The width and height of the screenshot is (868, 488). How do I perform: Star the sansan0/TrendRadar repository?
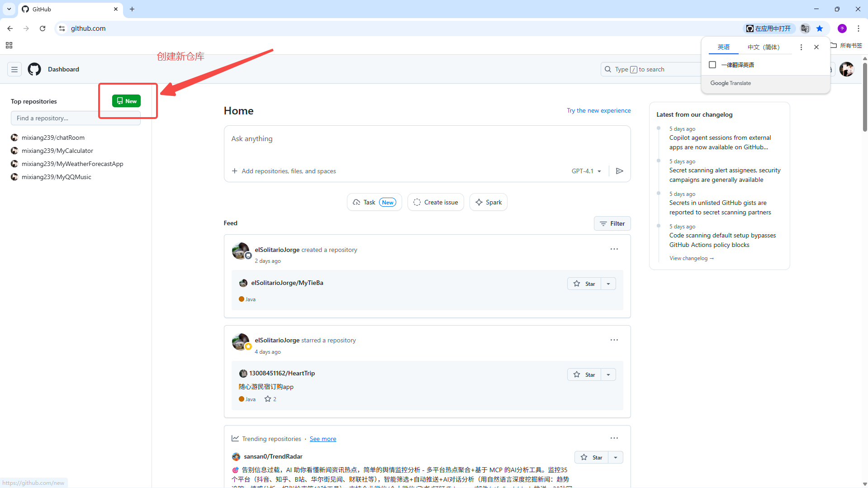591,457
